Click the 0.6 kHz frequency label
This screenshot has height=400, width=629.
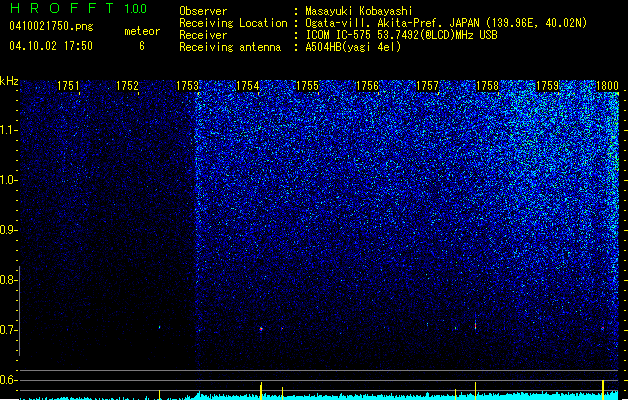9,380
